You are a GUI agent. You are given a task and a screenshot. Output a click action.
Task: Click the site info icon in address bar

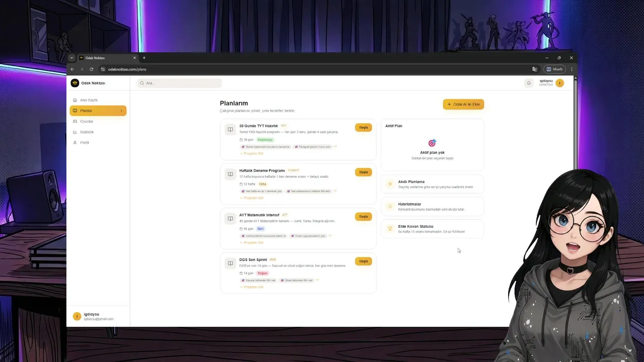(103, 69)
